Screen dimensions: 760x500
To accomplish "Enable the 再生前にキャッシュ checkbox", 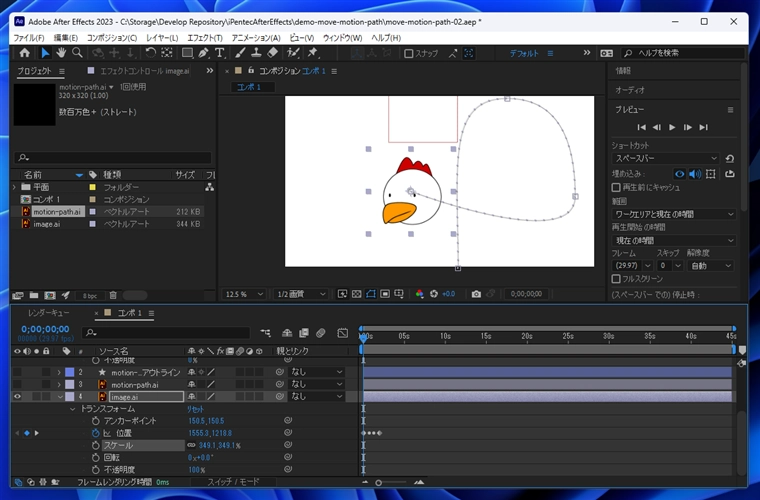I will [x=616, y=187].
